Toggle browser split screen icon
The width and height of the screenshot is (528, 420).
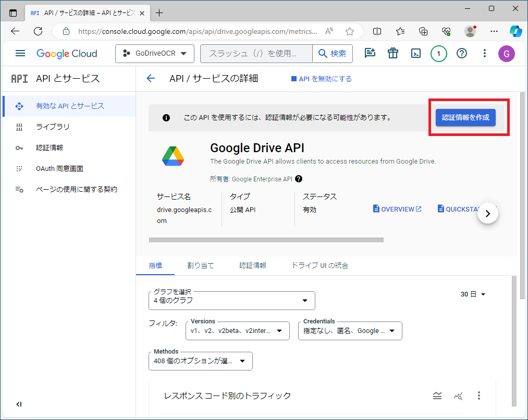tap(377, 31)
